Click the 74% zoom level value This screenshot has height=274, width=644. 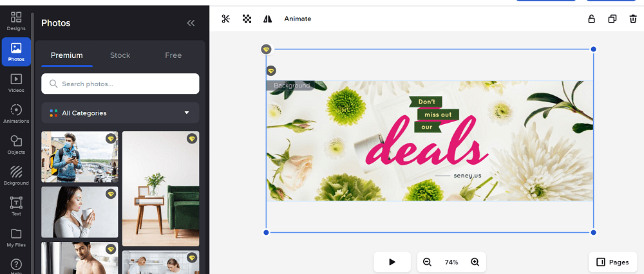(x=451, y=262)
